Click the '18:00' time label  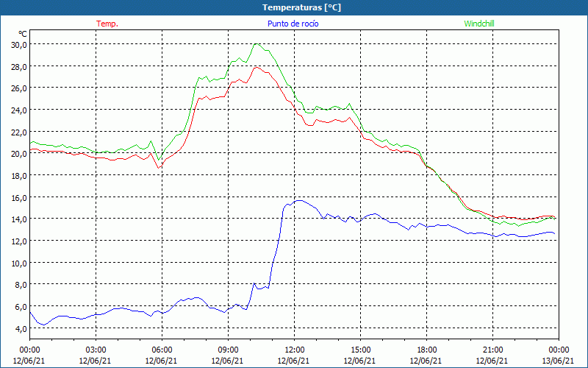click(x=426, y=350)
